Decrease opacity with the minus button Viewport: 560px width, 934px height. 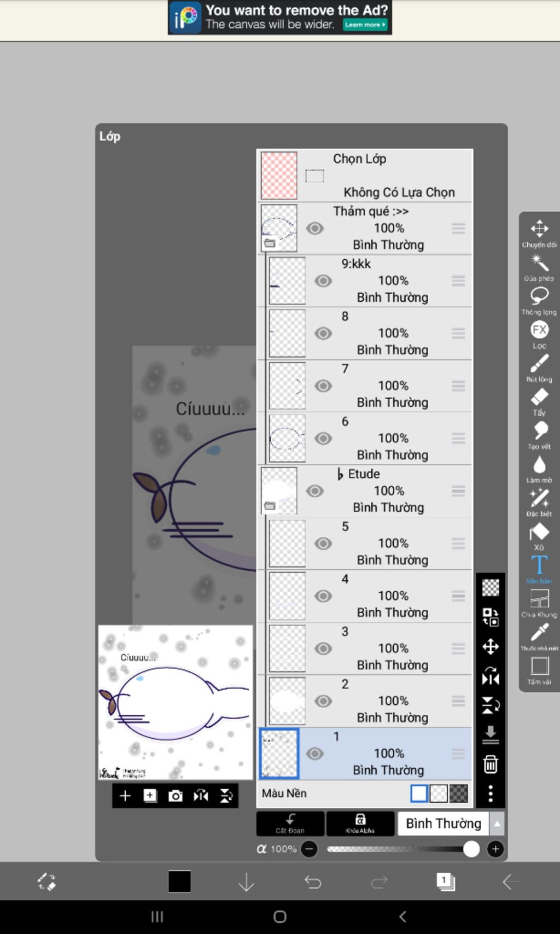pyautogui.click(x=309, y=849)
